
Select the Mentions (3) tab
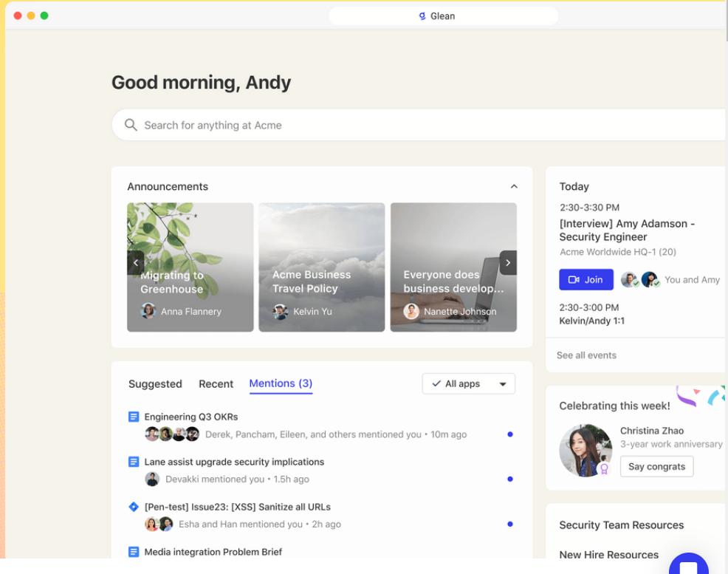(x=281, y=383)
